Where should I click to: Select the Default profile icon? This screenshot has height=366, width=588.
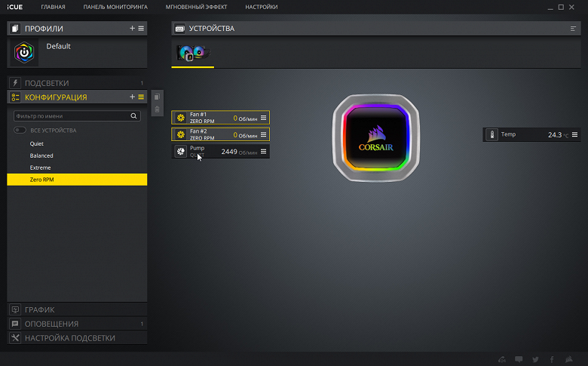[x=24, y=53]
